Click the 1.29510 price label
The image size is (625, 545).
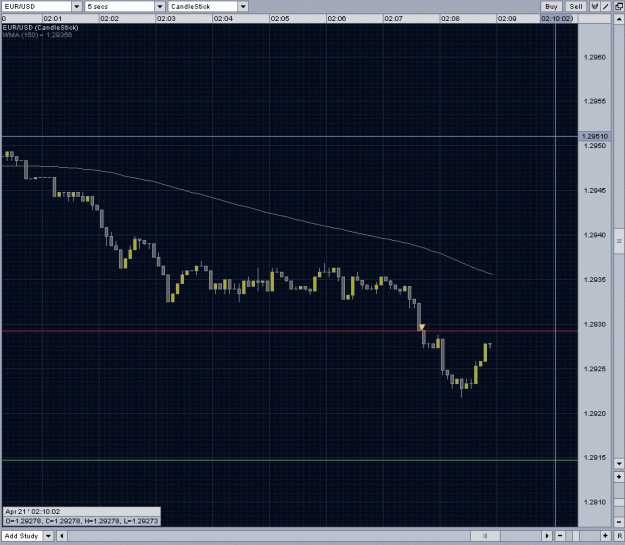click(594, 136)
